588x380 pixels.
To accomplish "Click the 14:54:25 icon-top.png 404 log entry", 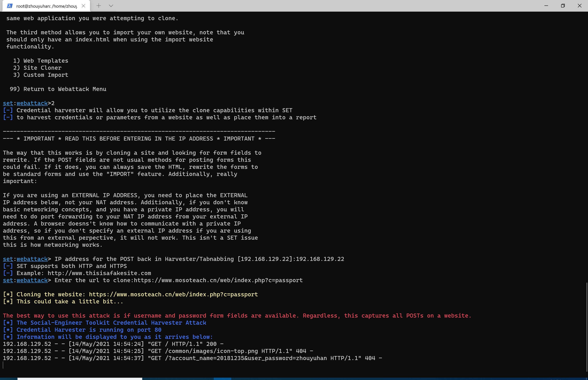I will (x=158, y=351).
